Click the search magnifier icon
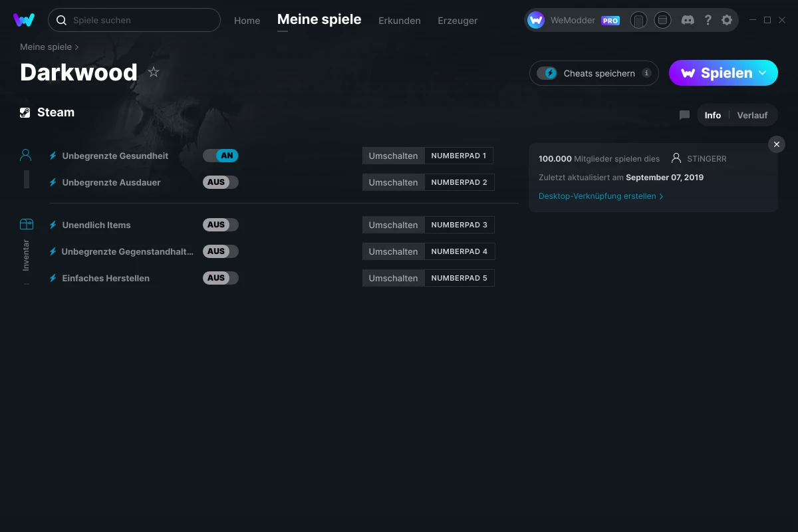Screen dimensions: 798x532 coord(61,20)
